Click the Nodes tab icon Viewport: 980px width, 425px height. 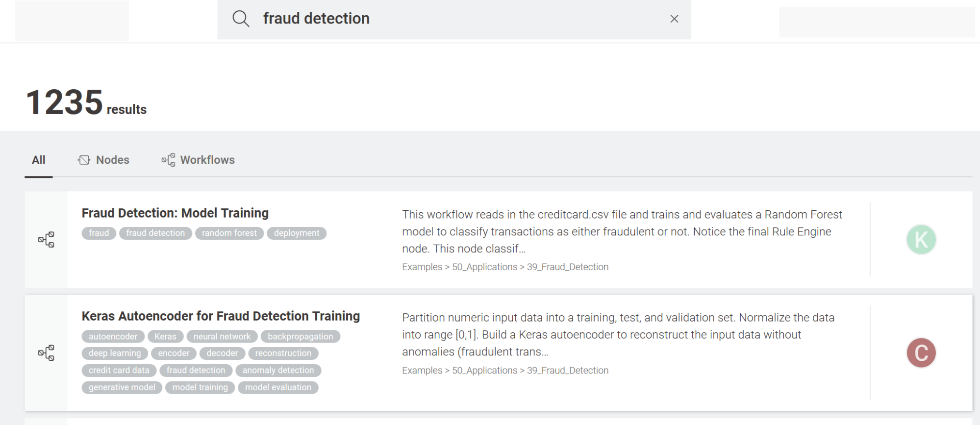(84, 160)
